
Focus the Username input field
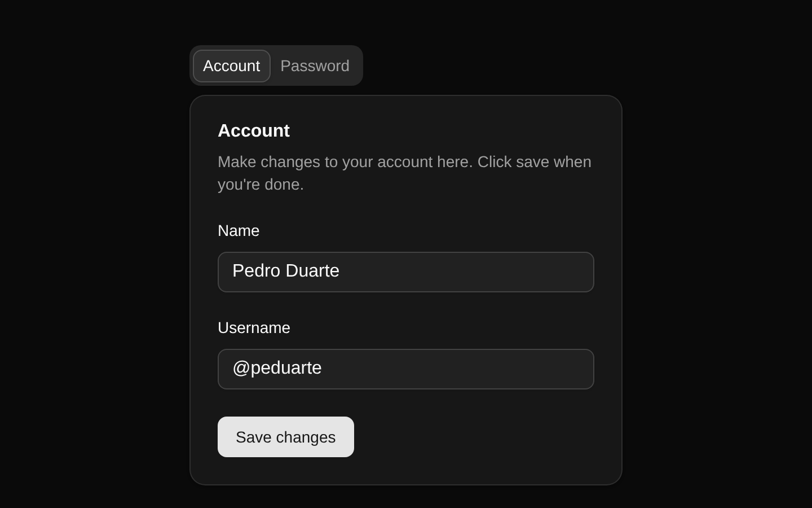tap(406, 369)
